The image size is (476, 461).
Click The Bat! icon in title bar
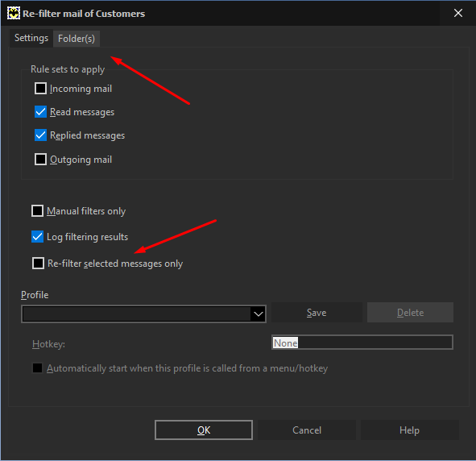tap(14, 14)
